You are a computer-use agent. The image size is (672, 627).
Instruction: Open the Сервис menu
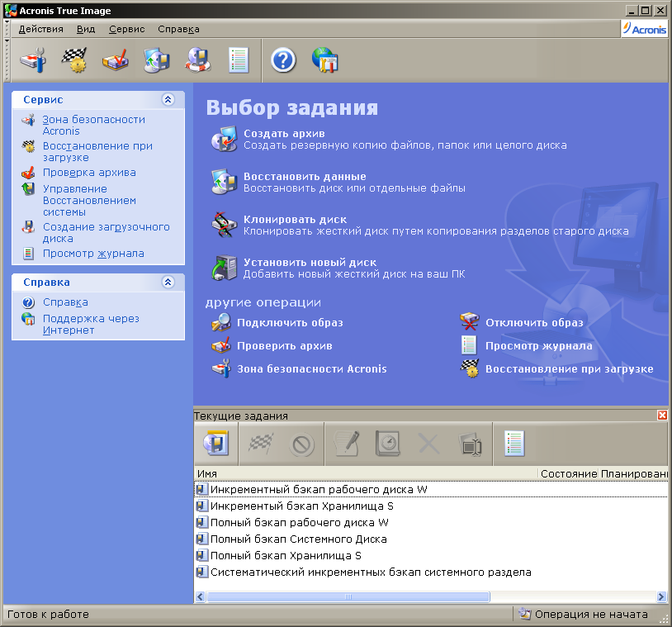pos(126,29)
